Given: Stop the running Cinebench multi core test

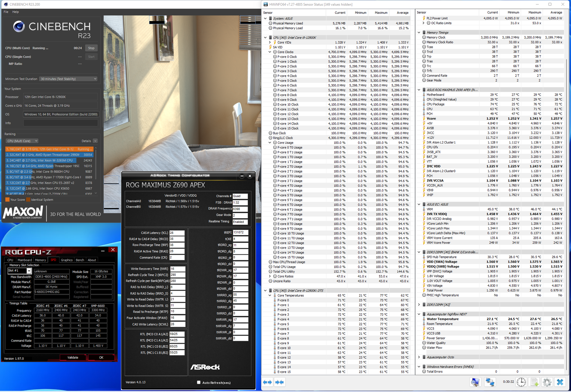Looking at the screenshot, I should click(91, 48).
